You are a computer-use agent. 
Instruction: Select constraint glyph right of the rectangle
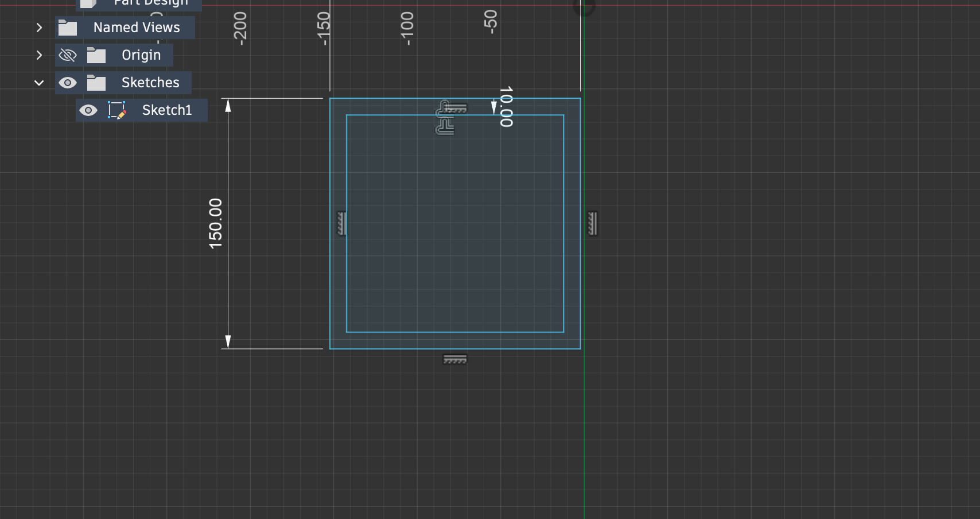click(x=593, y=223)
